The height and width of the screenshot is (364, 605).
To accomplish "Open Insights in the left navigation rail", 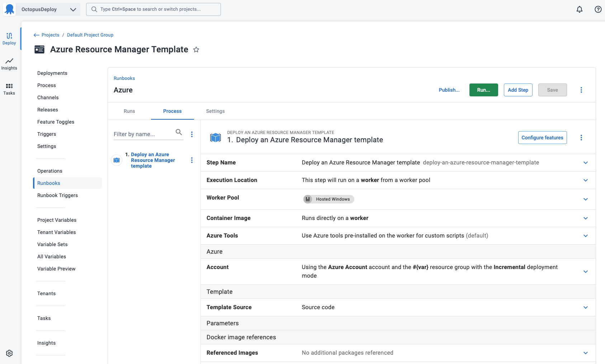I will 9,64.
